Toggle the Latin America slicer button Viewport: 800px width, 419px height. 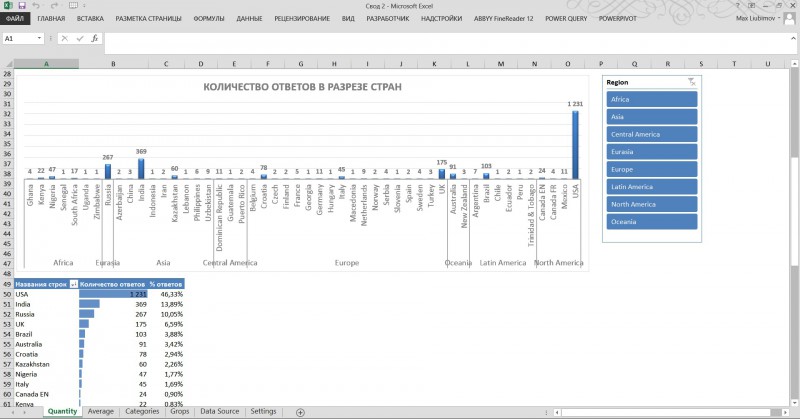(652, 187)
